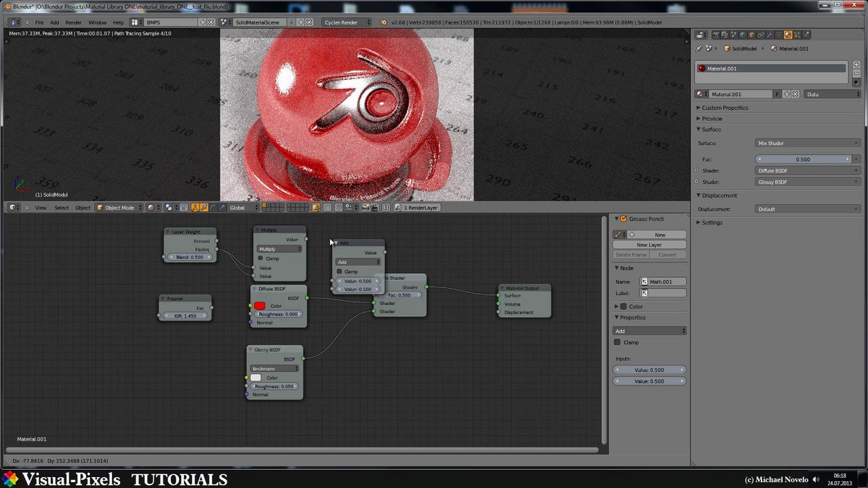Viewport: 868px width, 488px height.
Task: Toggle Clamp on the Multiply node
Action: 260,258
